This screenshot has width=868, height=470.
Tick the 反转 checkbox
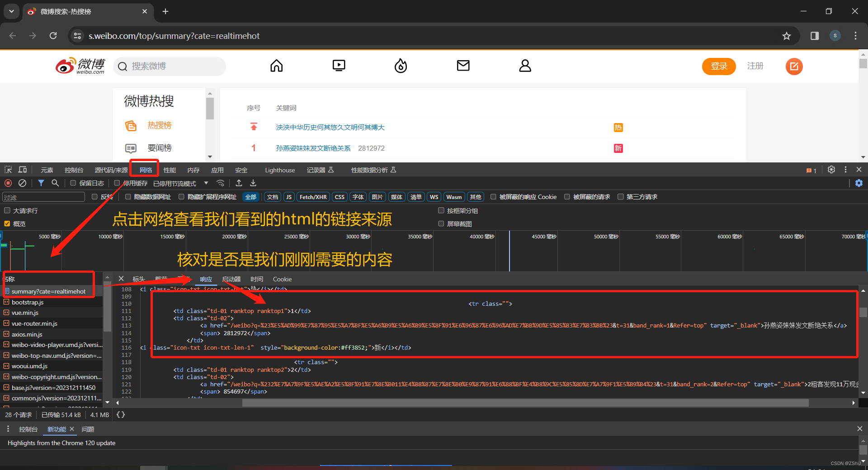tap(94, 197)
